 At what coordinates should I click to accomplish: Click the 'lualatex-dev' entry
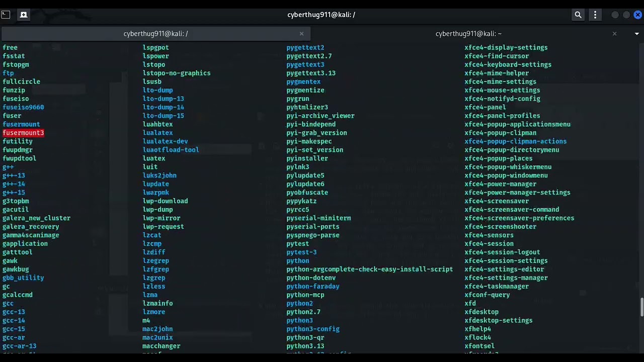[x=165, y=141]
